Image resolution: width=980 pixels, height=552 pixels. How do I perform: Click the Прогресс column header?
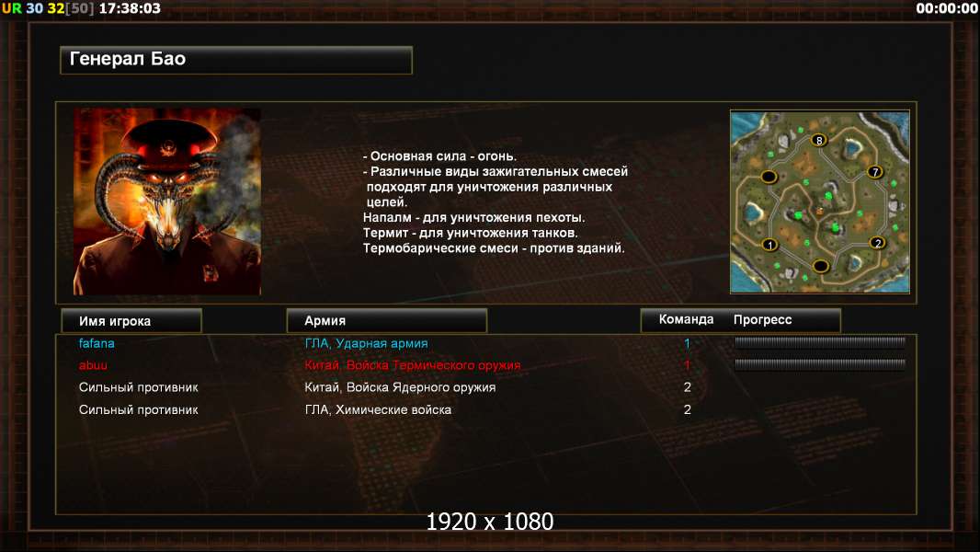click(x=762, y=319)
